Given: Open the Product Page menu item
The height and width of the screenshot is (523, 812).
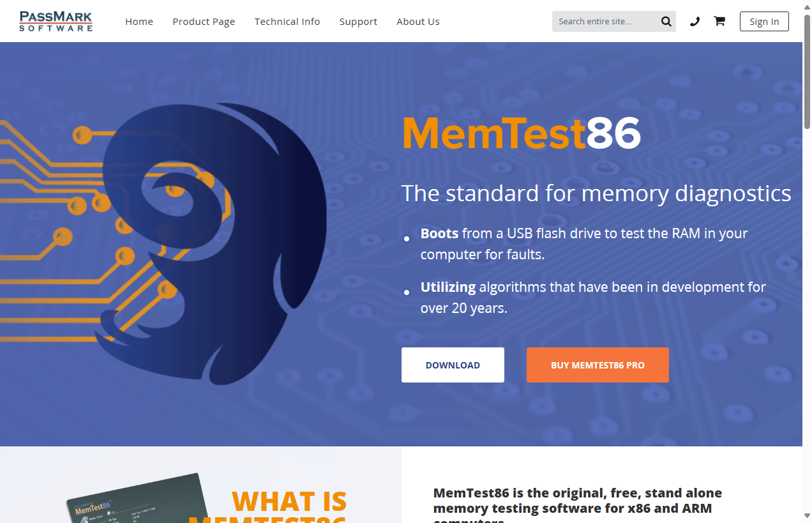Looking at the screenshot, I should tap(204, 21).
